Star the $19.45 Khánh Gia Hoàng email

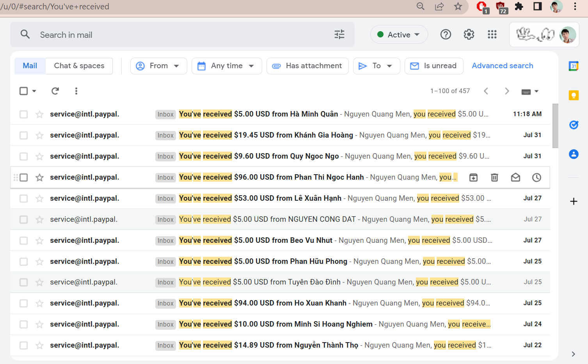coord(39,135)
